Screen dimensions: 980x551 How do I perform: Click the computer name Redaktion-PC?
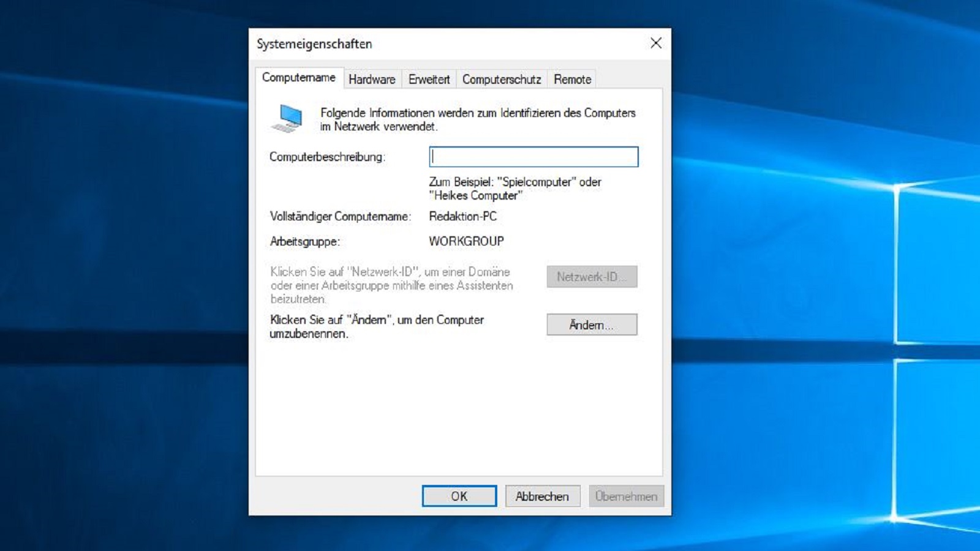tap(462, 216)
